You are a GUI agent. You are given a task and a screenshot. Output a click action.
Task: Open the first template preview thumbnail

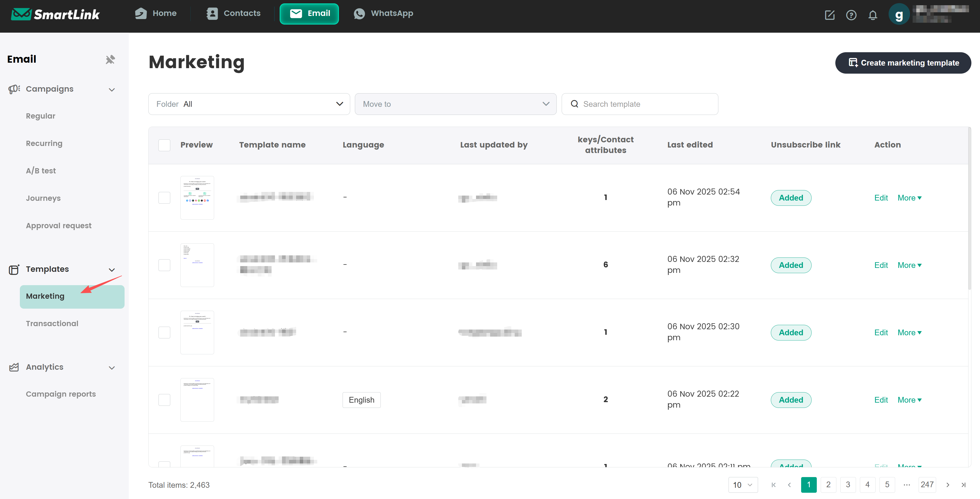197,197
